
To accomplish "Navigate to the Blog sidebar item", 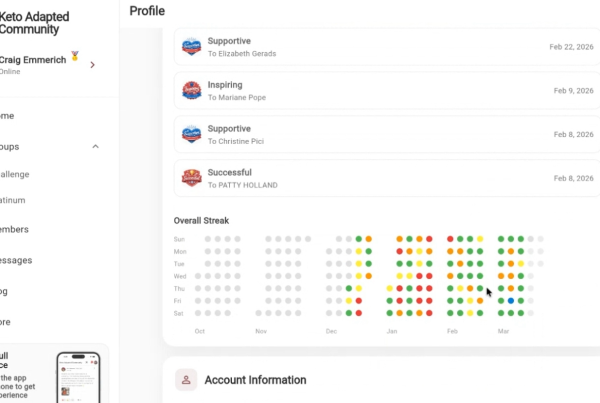I will pyautogui.click(x=5, y=292).
